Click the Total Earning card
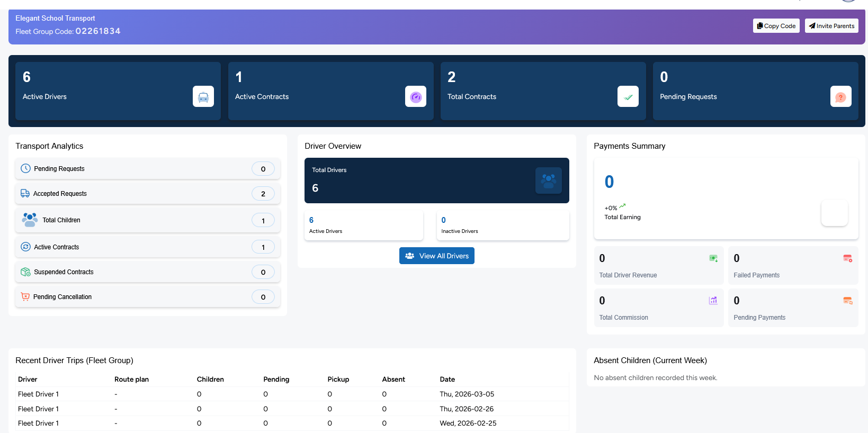Image resolution: width=868 pixels, height=433 pixels. [726, 199]
